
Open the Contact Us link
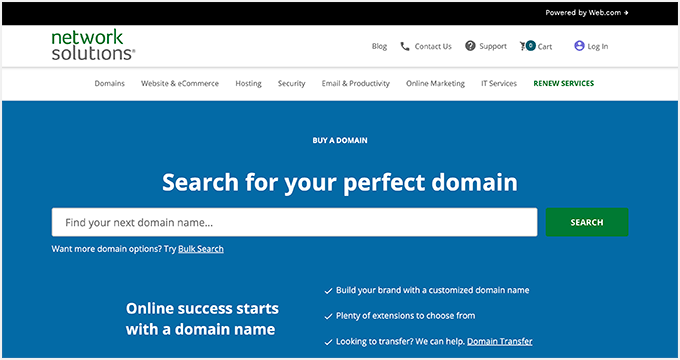[x=433, y=46]
